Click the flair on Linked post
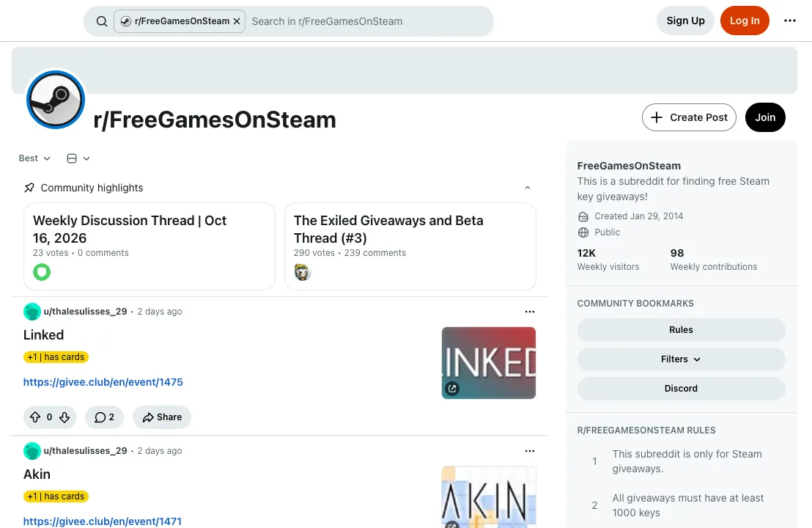 pos(56,357)
